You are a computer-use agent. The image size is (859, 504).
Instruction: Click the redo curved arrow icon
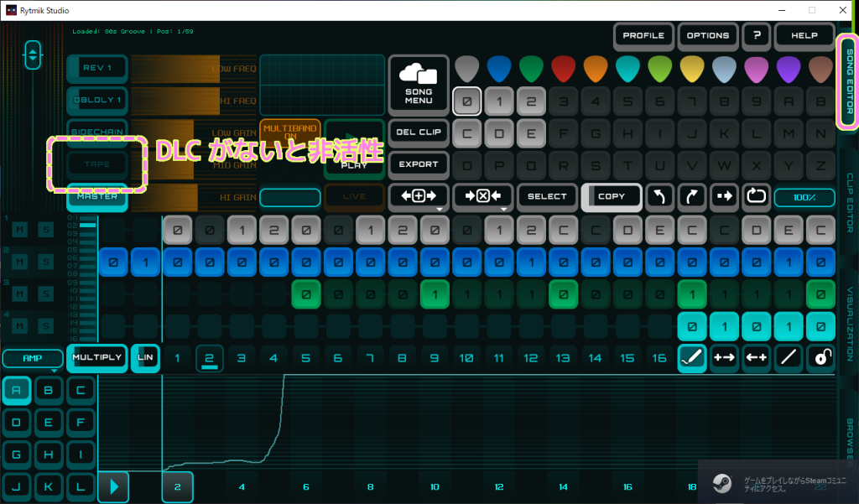(692, 196)
